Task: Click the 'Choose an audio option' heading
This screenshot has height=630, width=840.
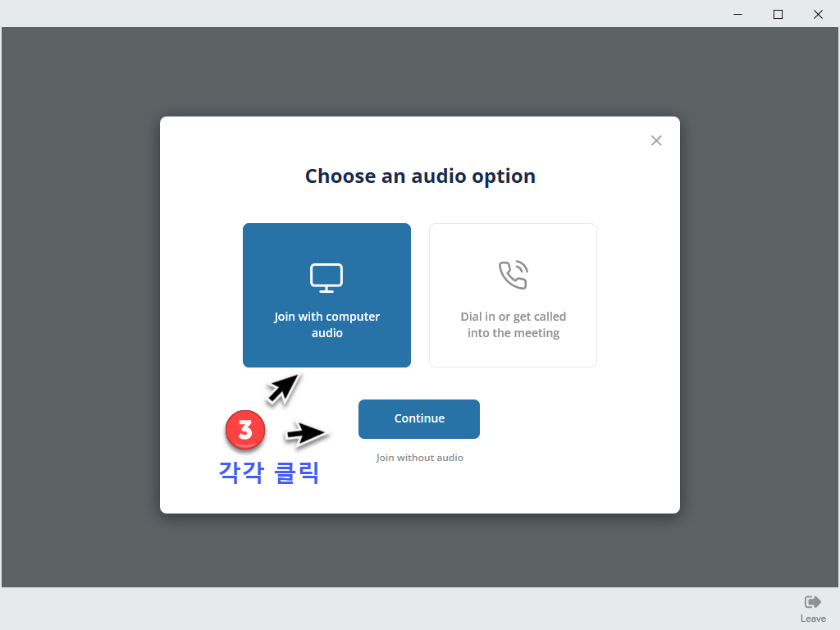Action: tap(420, 176)
